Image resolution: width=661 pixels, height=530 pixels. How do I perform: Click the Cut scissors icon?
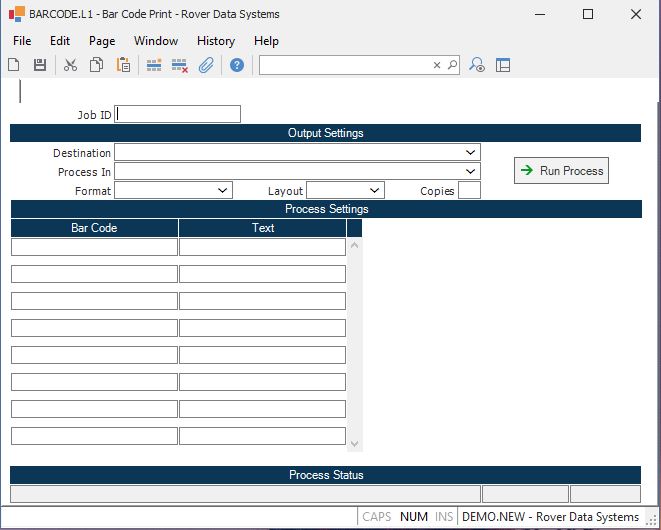70,65
